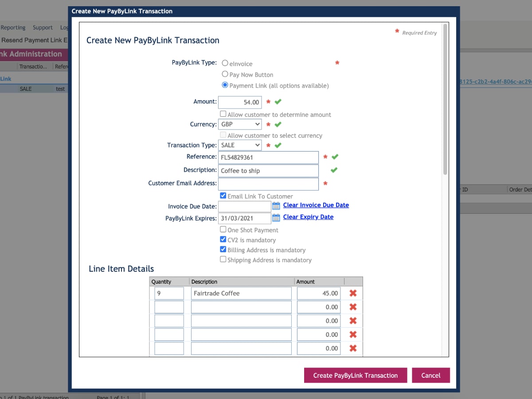Image resolution: width=532 pixels, height=399 pixels.
Task: Select the eInvoice radio option
Action: (225, 63)
